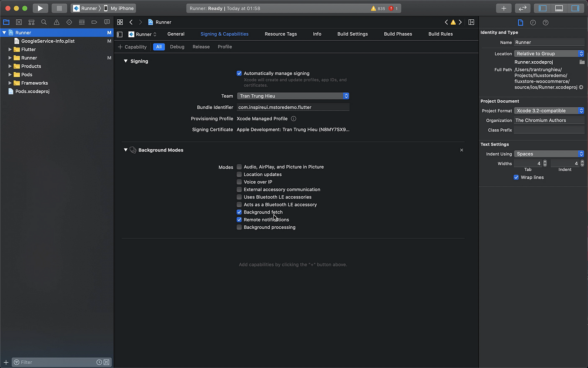Filter capabilities by Profile
The width and height of the screenshot is (588, 368).
225,47
